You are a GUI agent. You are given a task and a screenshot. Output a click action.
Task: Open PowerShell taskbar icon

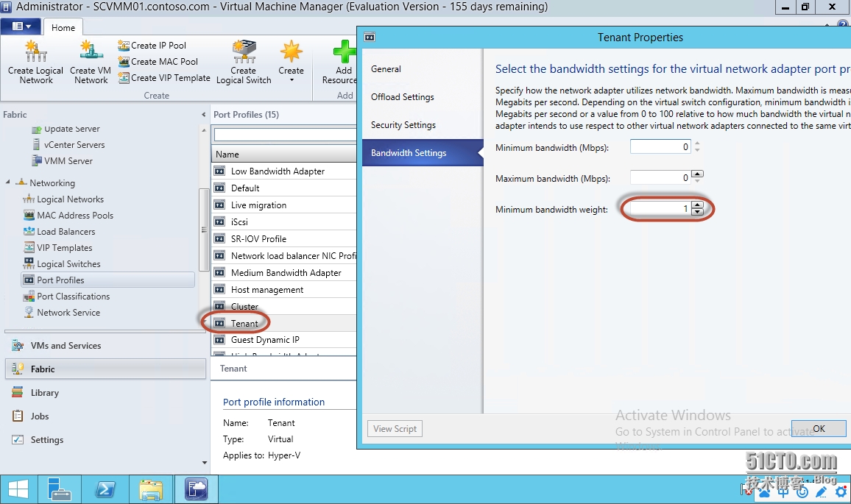click(105, 490)
